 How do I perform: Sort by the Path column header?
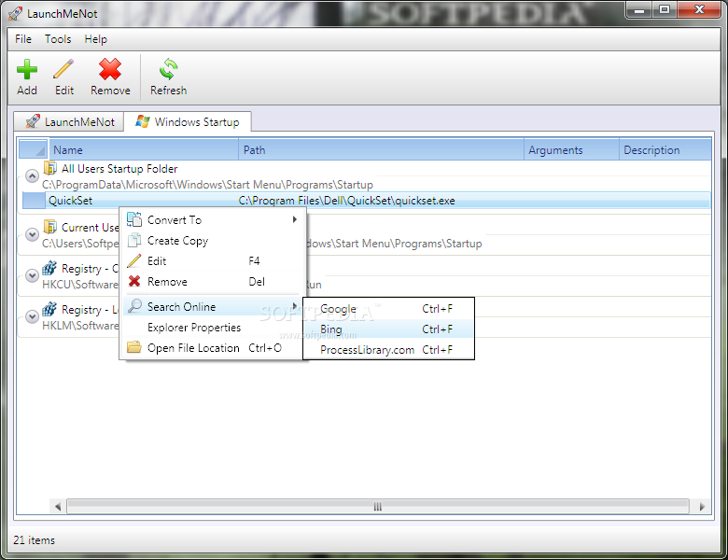tap(381, 149)
